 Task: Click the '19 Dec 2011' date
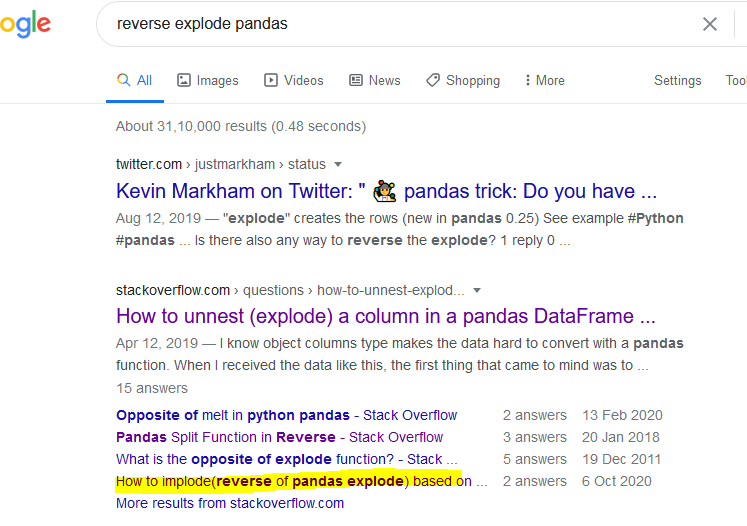[x=621, y=459]
